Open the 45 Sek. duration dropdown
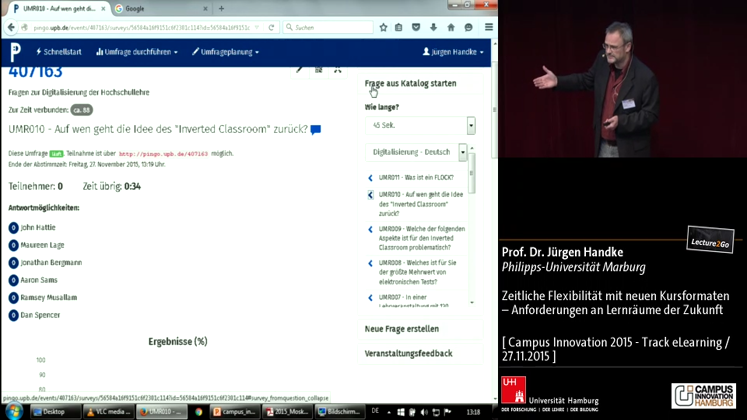 click(470, 126)
